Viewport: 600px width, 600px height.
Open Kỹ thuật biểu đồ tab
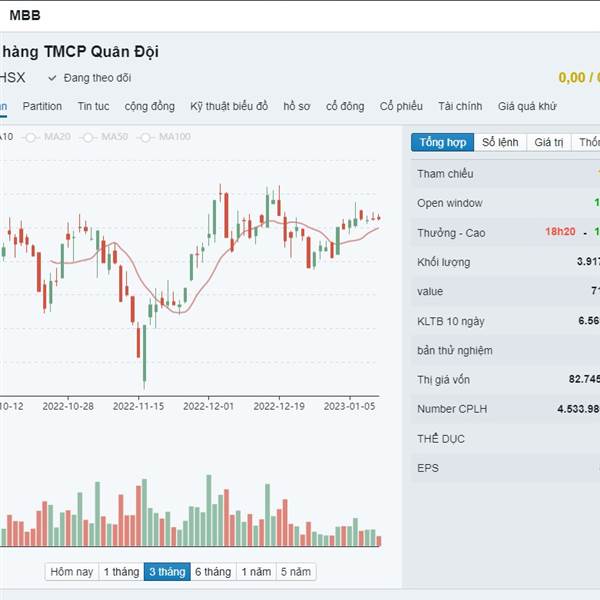tap(229, 106)
